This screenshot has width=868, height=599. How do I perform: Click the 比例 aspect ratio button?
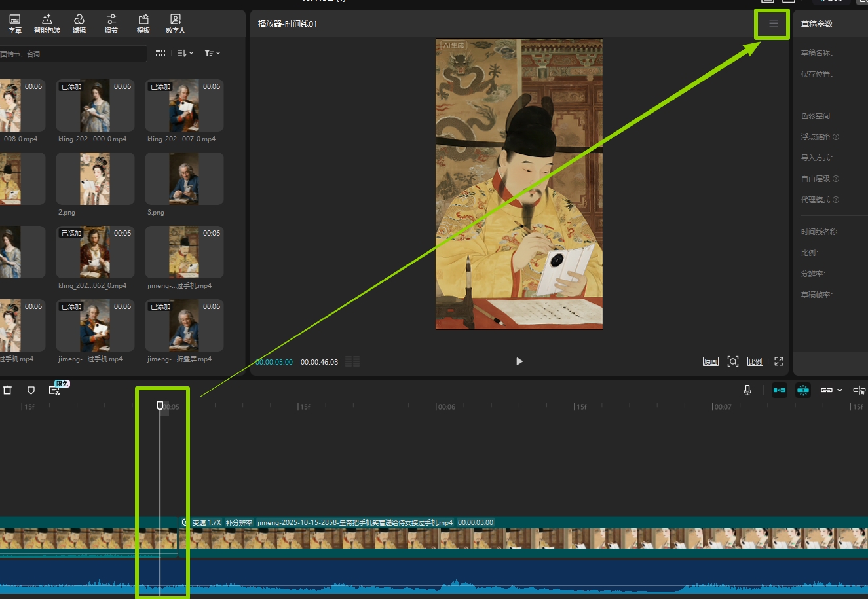click(x=755, y=361)
